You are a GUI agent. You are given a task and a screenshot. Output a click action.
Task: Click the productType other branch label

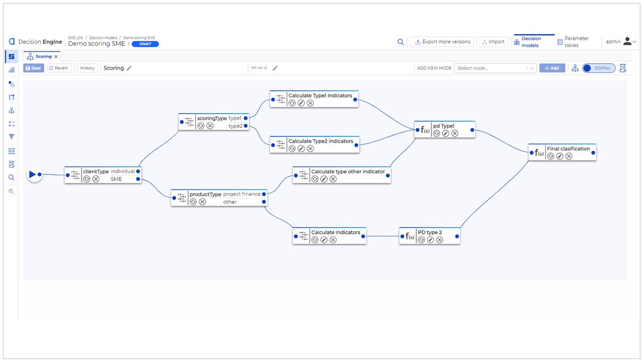coord(230,202)
